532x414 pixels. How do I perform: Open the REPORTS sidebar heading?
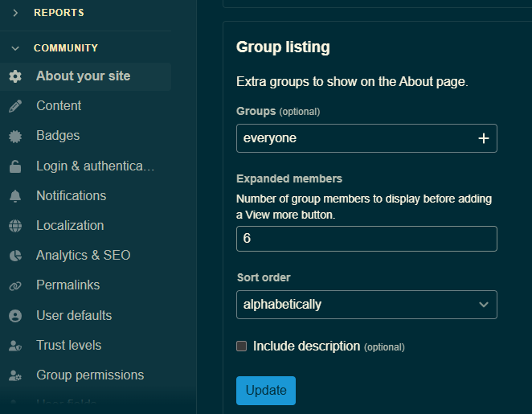[59, 13]
